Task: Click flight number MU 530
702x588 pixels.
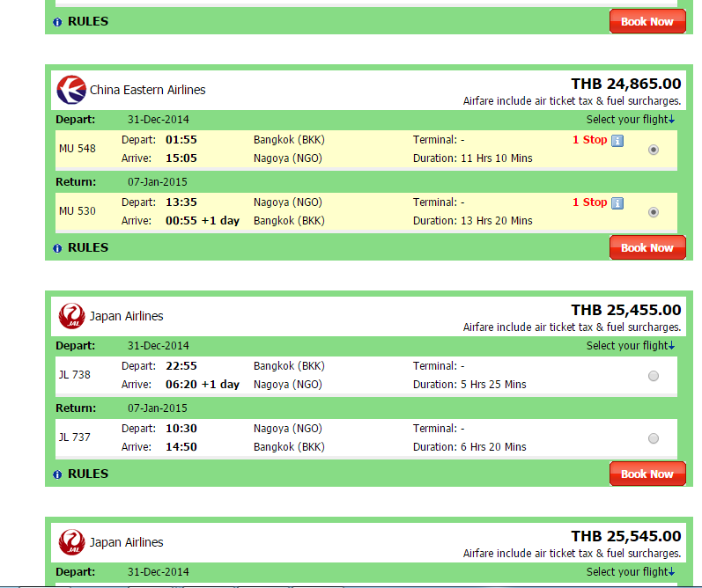Action: pyautogui.click(x=78, y=211)
